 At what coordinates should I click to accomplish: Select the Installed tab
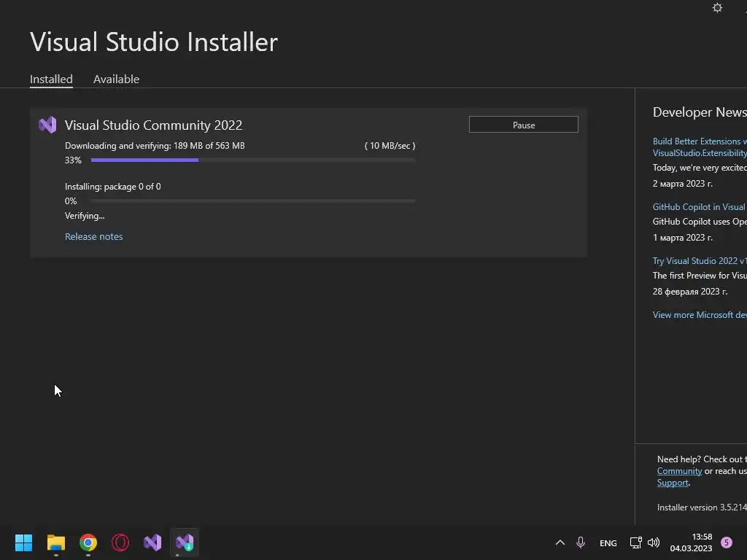point(52,79)
